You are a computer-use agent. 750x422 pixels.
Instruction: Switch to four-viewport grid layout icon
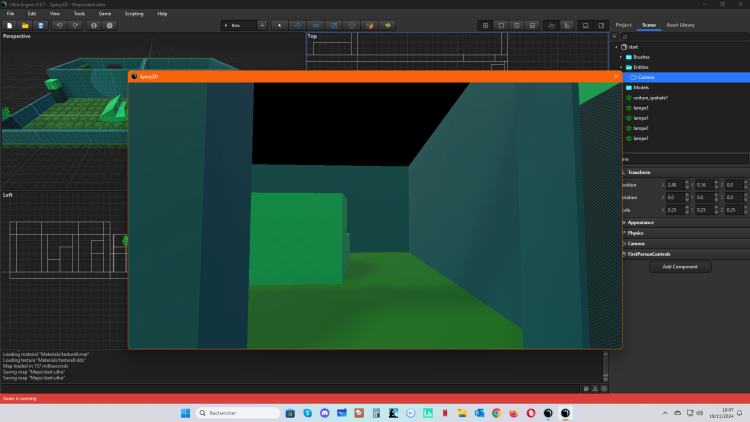485,25
